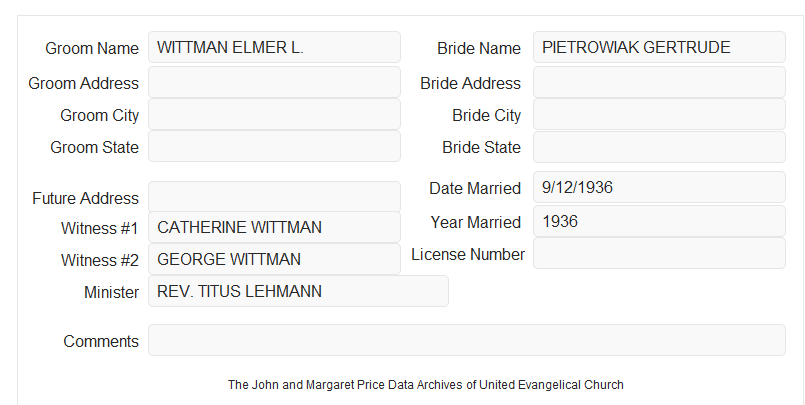Click the Bride State input box
This screenshot has height=405, width=805.
[659, 147]
